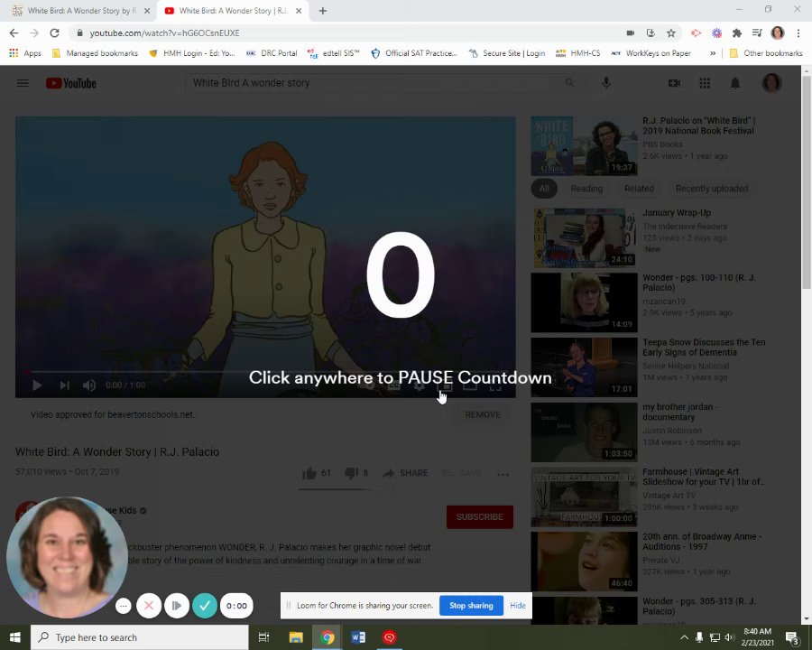This screenshot has height=650, width=812.
Task: Open the YouTube guide hamburger menu
Action: click(23, 83)
